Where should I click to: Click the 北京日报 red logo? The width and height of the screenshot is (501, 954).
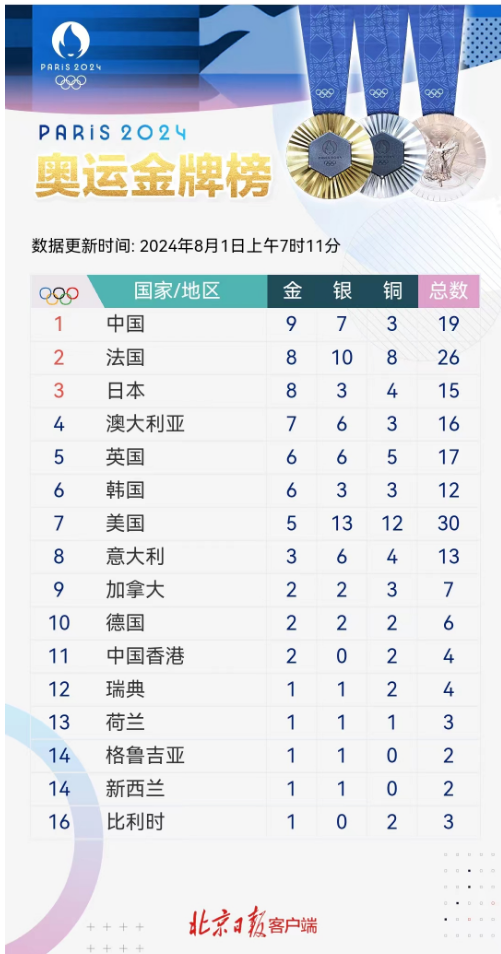click(x=228, y=924)
